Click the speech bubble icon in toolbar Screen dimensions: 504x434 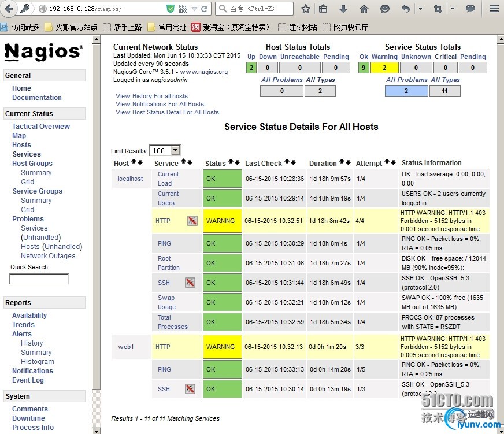[x=470, y=9]
